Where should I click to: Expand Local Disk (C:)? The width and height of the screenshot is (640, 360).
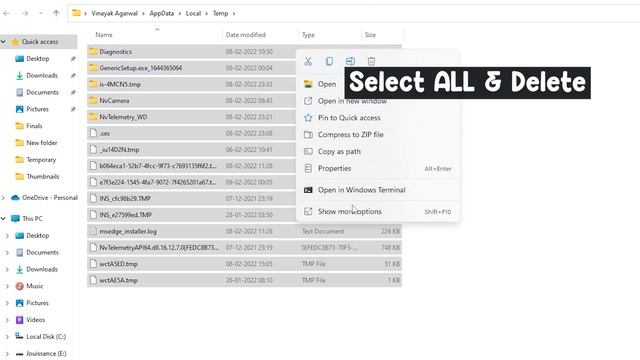7,337
